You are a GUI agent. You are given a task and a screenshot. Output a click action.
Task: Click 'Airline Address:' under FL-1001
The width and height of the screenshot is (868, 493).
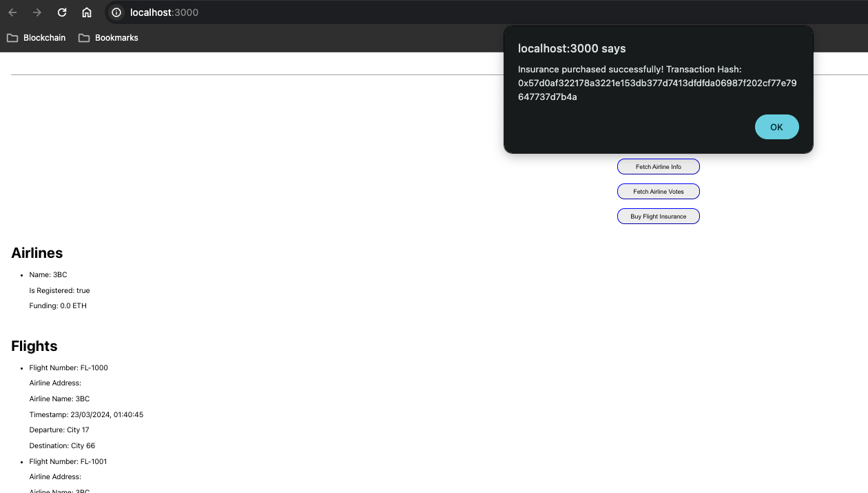coord(55,476)
